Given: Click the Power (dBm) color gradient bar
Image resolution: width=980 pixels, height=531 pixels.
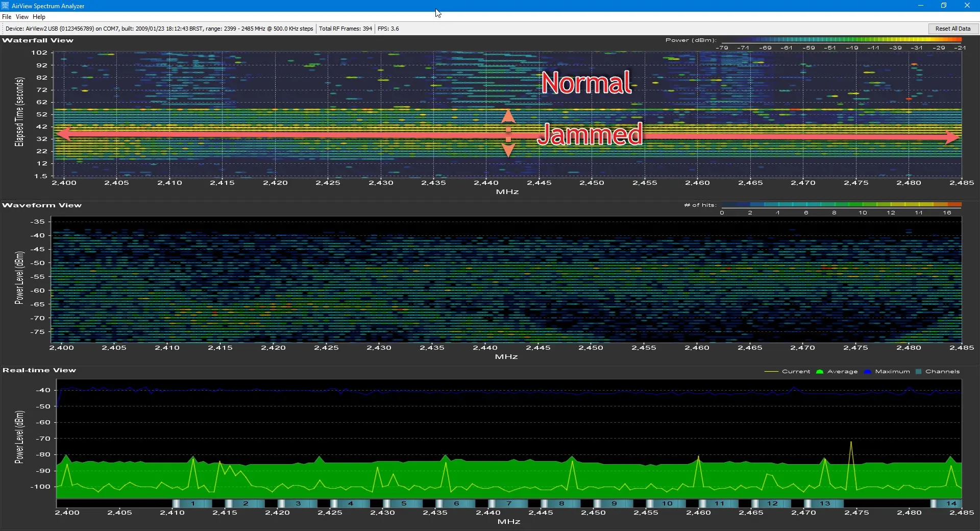Looking at the screenshot, I should [842, 40].
